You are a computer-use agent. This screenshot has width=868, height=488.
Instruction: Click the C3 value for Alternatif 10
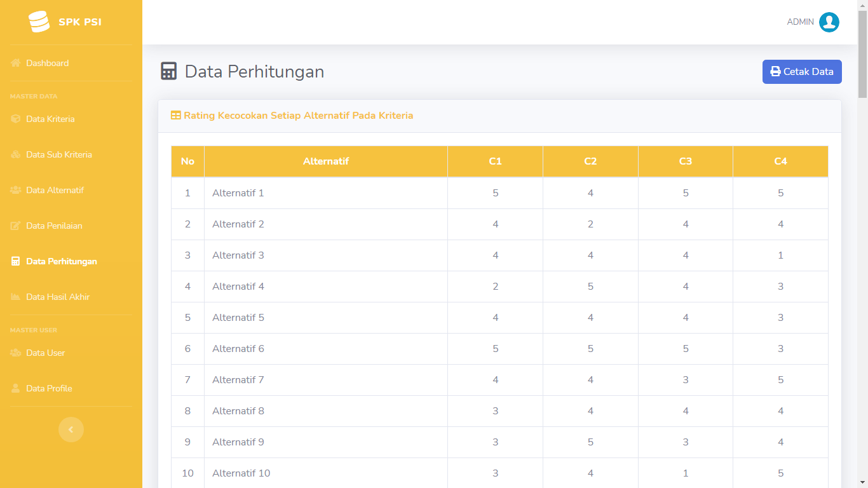686,473
